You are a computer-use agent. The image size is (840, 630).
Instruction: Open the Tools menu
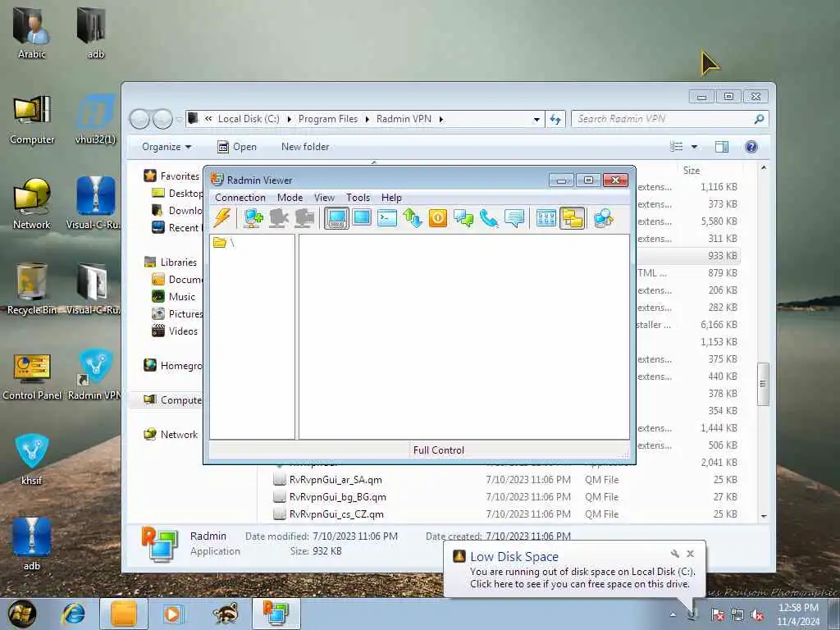pos(358,198)
